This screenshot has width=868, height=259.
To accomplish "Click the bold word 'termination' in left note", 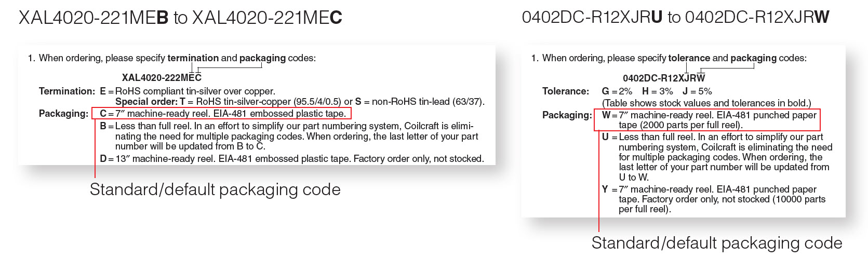I will [193, 58].
